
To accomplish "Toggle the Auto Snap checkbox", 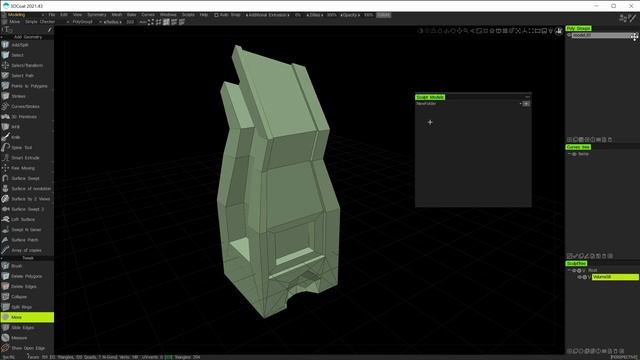I will click(x=216, y=15).
